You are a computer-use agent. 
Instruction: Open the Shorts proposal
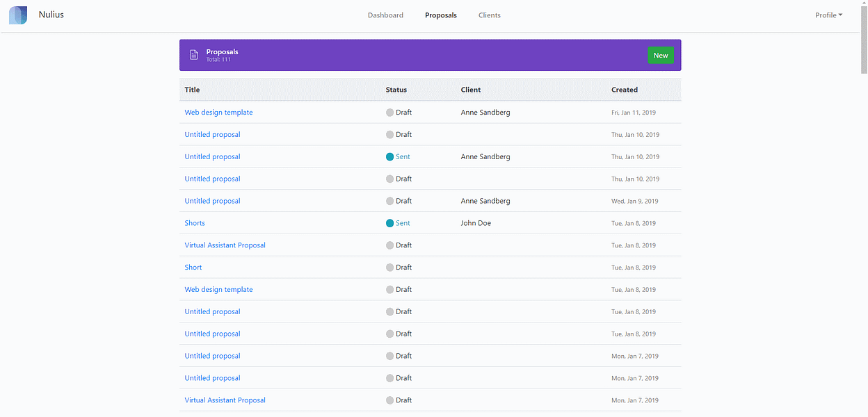195,223
